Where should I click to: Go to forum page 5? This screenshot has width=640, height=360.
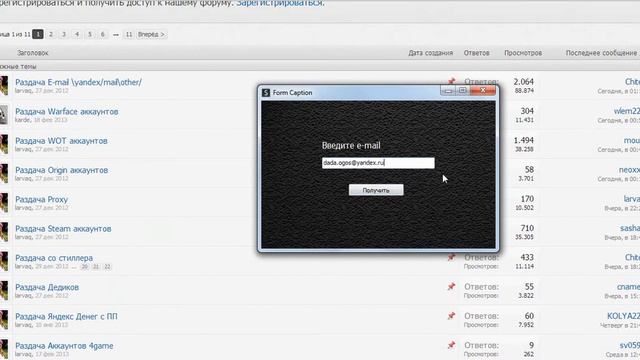click(x=90, y=34)
